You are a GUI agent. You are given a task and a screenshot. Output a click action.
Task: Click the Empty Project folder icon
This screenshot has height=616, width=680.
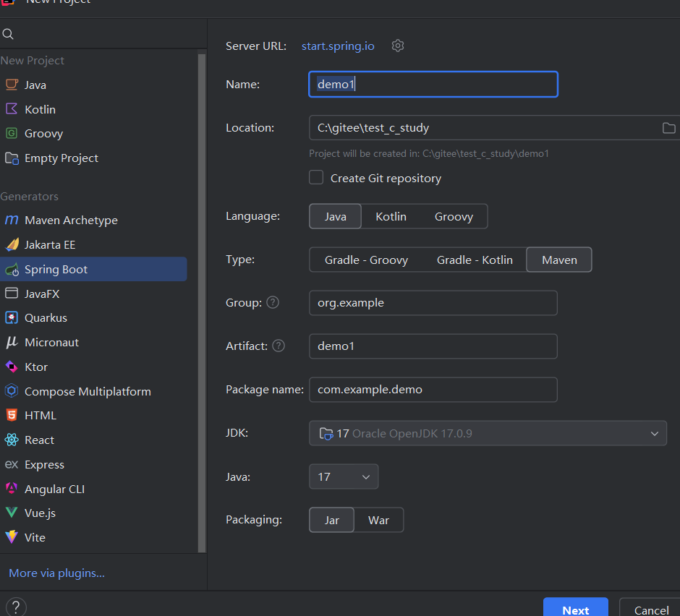[x=12, y=158]
